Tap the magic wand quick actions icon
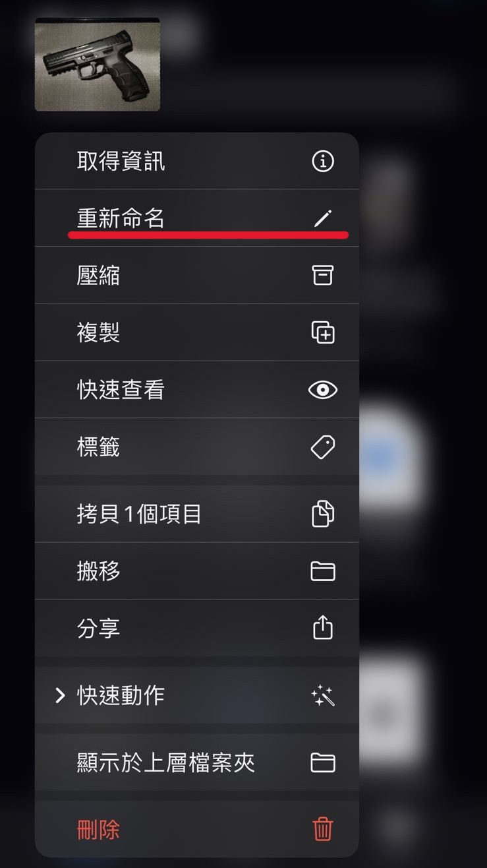Image resolution: width=487 pixels, height=868 pixels. (x=323, y=695)
